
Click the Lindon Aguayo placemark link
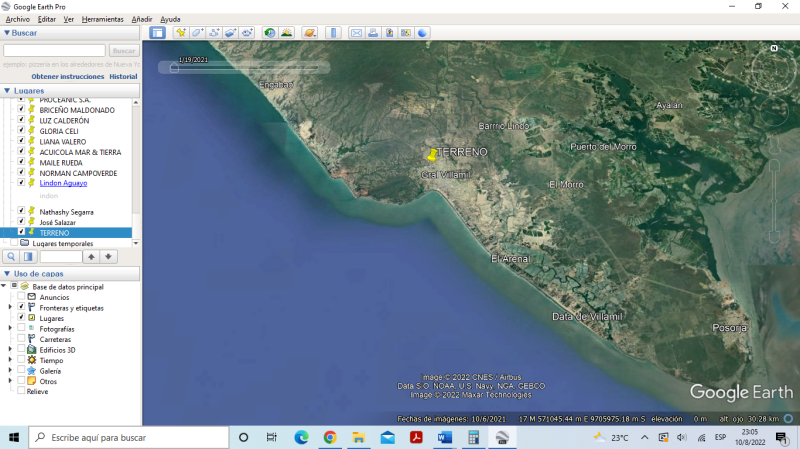click(x=63, y=183)
